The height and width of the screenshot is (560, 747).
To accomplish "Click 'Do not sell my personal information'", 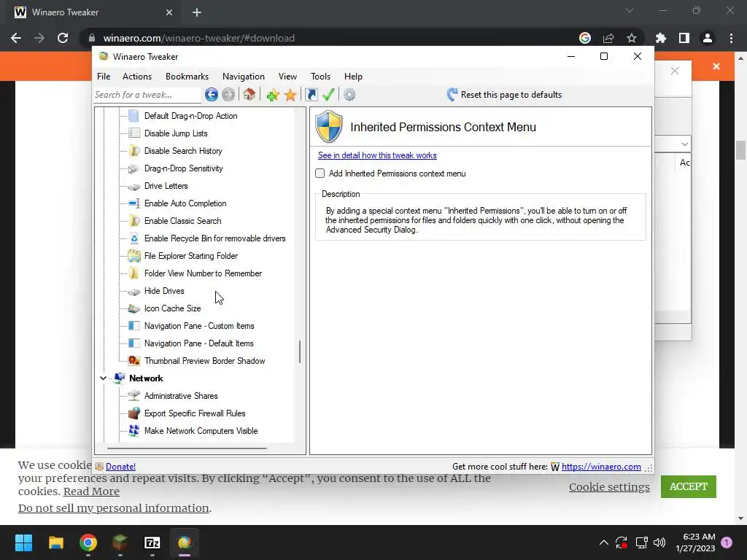I will pos(113,508).
